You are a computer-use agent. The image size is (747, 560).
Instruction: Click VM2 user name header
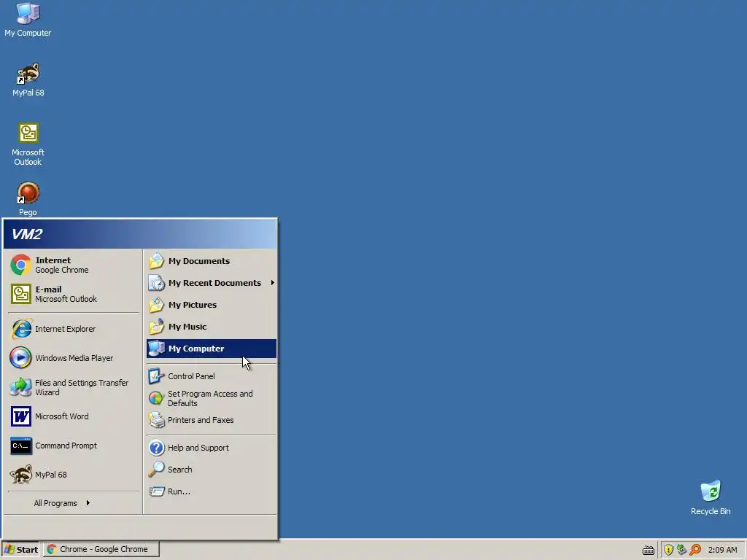click(27, 234)
